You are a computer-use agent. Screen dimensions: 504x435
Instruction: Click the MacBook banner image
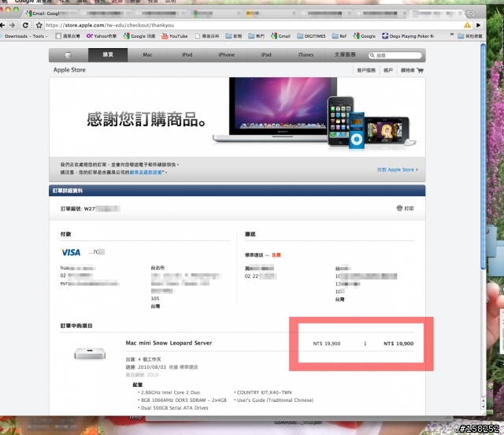pyautogui.click(x=274, y=111)
